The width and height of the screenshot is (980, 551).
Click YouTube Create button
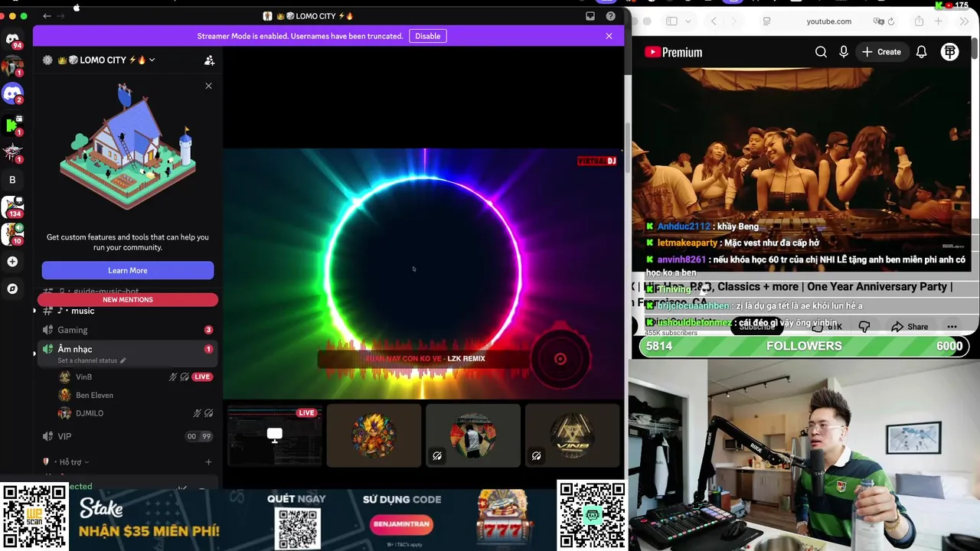point(881,52)
